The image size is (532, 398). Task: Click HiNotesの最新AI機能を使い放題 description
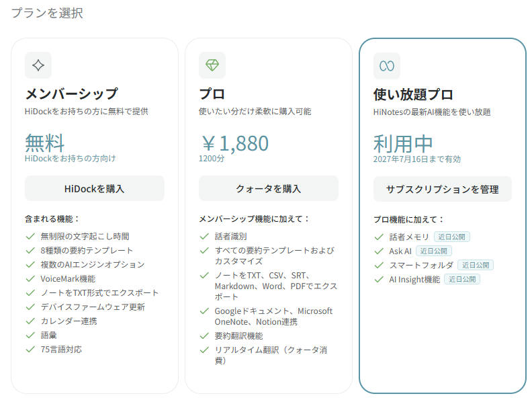pos(432,112)
